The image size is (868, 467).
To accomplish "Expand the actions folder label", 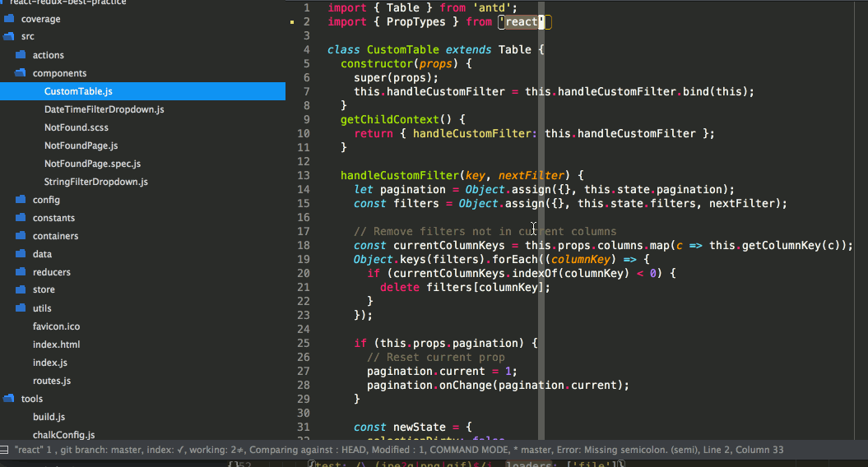I will coord(49,55).
